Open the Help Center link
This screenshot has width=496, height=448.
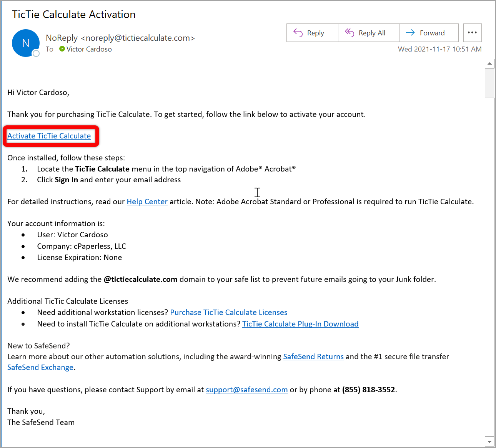point(147,202)
